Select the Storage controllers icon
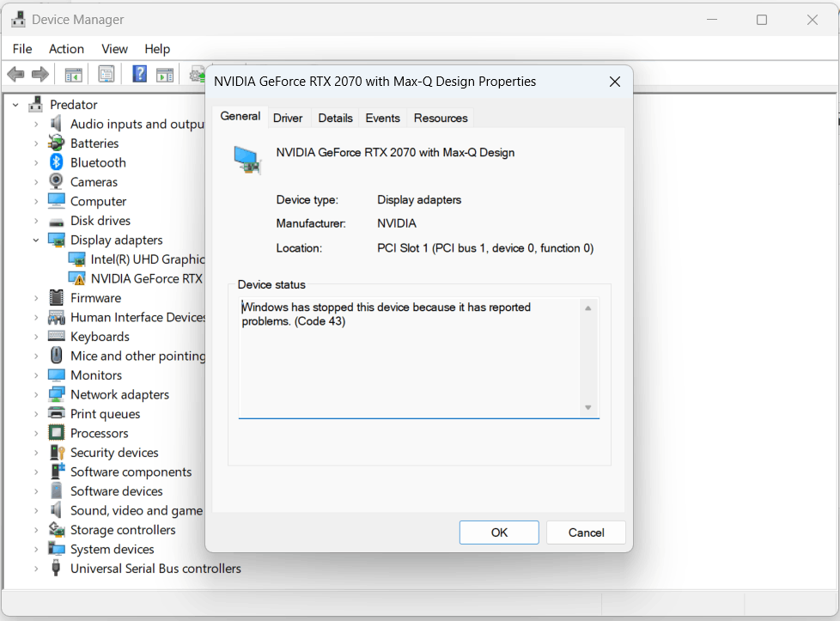The height and width of the screenshot is (621, 840). point(56,529)
